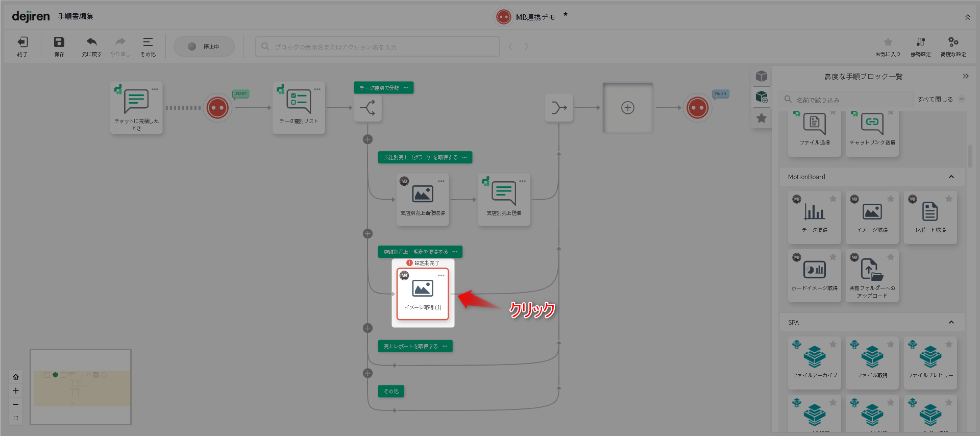The width and height of the screenshot is (980, 436).
Task: Click 支社別売上（グラフ）を取得する branch label
Action: point(421,157)
